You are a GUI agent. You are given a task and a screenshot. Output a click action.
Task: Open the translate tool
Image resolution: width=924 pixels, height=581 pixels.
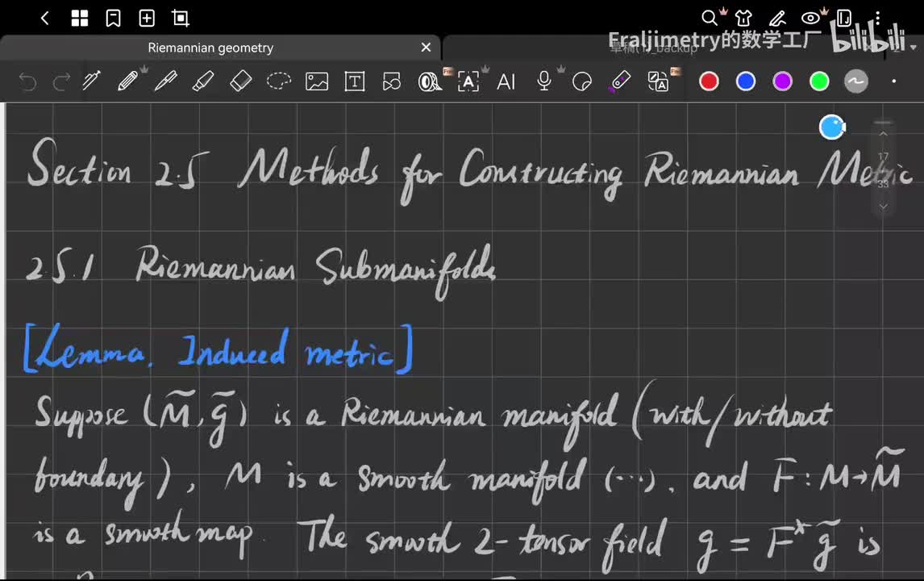click(x=658, y=82)
